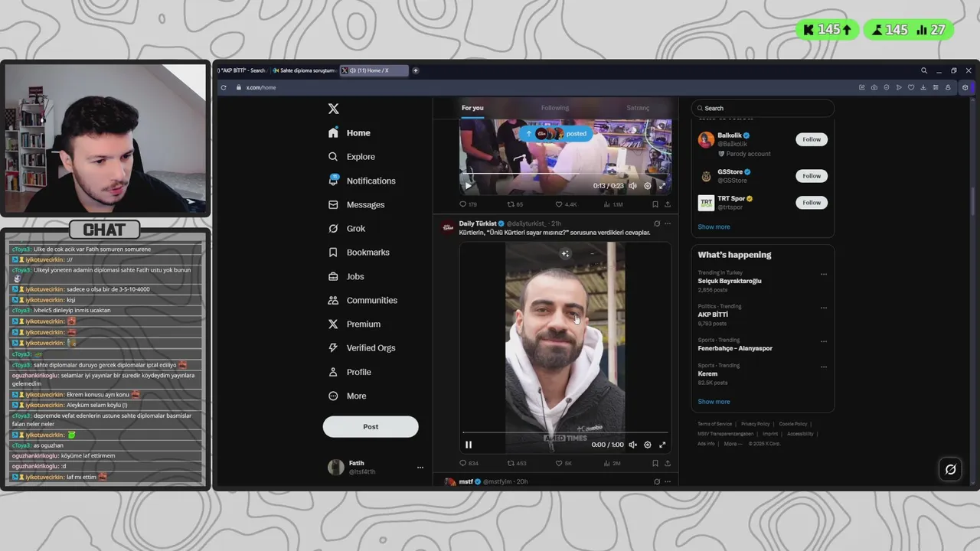Switch to the Satranç tab
The width and height of the screenshot is (980, 551).
tap(638, 108)
